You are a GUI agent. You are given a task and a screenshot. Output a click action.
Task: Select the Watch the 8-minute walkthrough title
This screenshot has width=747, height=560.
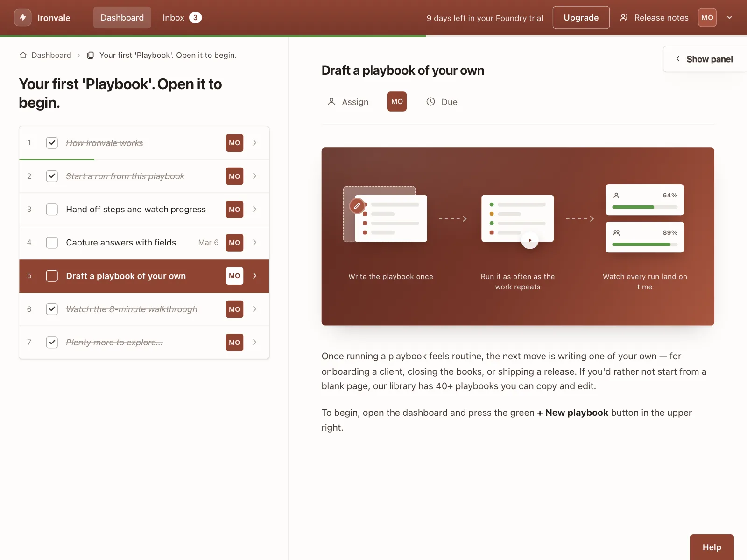coord(132,309)
